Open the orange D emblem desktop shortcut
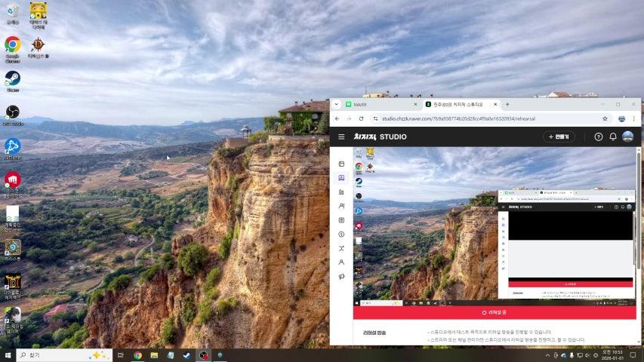 39,48
